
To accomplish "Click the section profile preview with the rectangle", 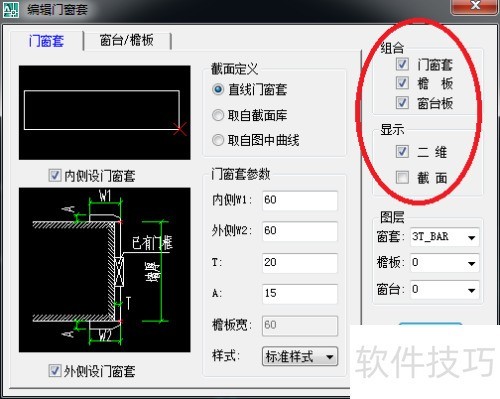I will coord(105,113).
